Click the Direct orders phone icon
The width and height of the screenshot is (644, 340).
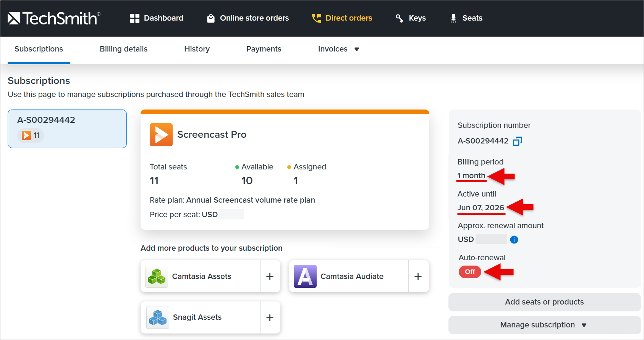tap(317, 18)
